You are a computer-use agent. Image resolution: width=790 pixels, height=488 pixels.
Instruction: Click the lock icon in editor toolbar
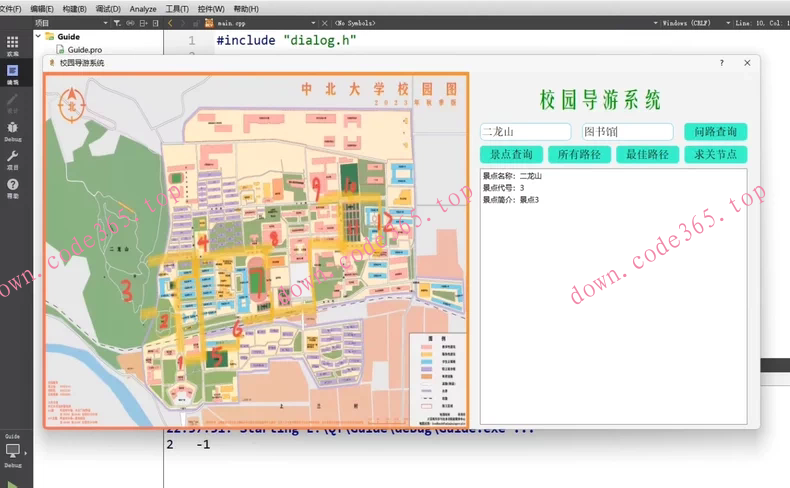point(195,23)
